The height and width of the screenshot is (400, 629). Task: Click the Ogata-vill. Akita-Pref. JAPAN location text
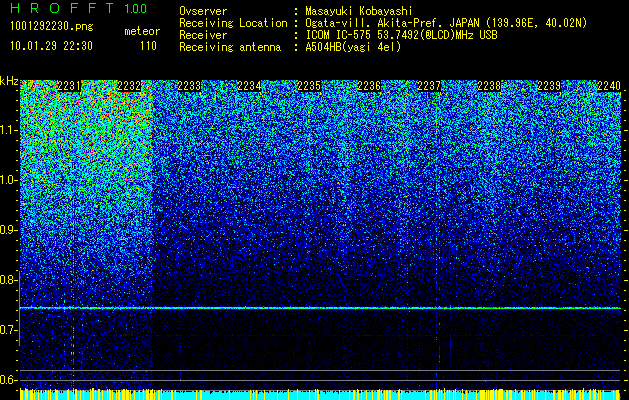coord(446,23)
